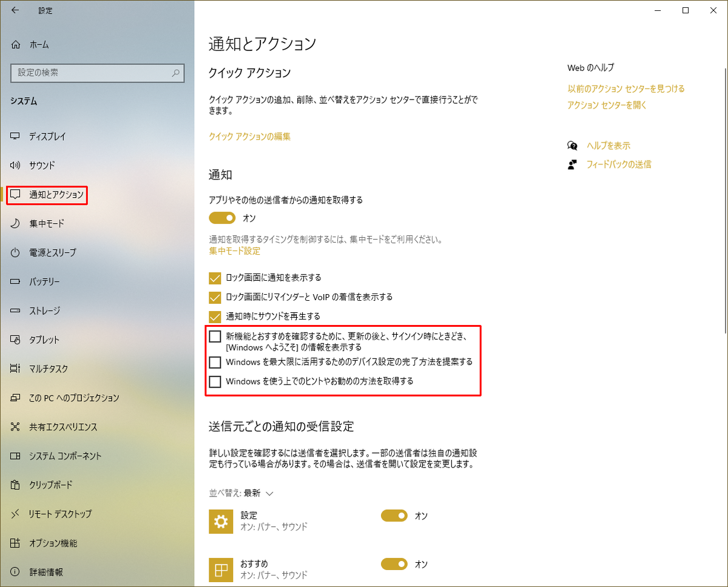Click the ディスプレイ monitor icon

pos(16,136)
